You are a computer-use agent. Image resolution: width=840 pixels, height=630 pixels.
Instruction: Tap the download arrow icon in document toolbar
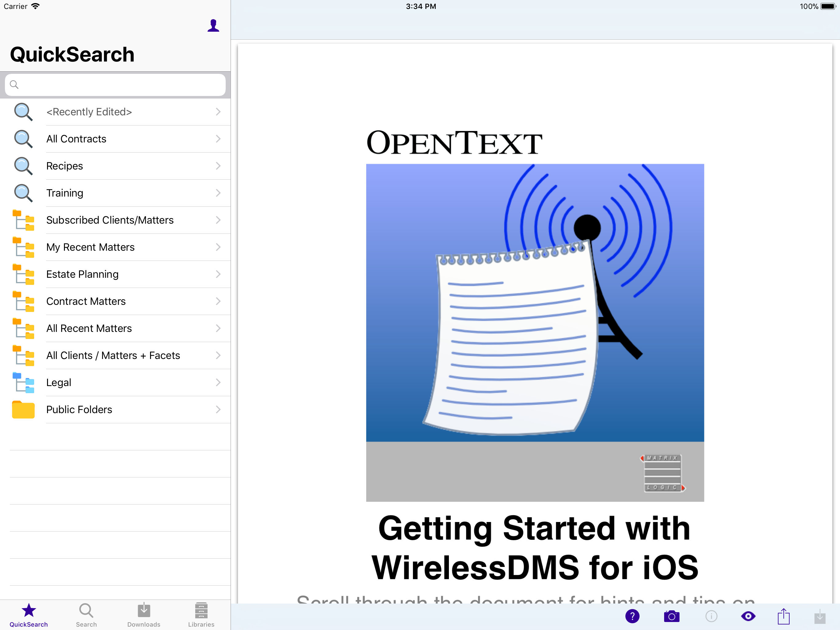[820, 616]
